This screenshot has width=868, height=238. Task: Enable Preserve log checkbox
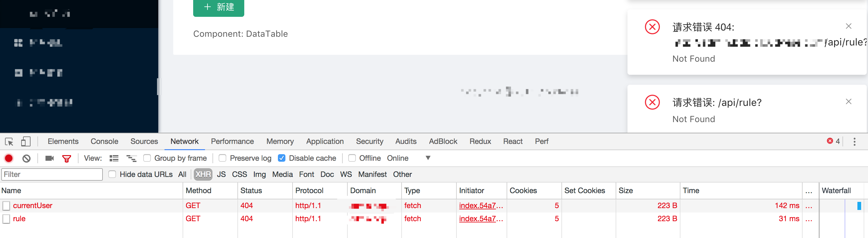(x=222, y=158)
